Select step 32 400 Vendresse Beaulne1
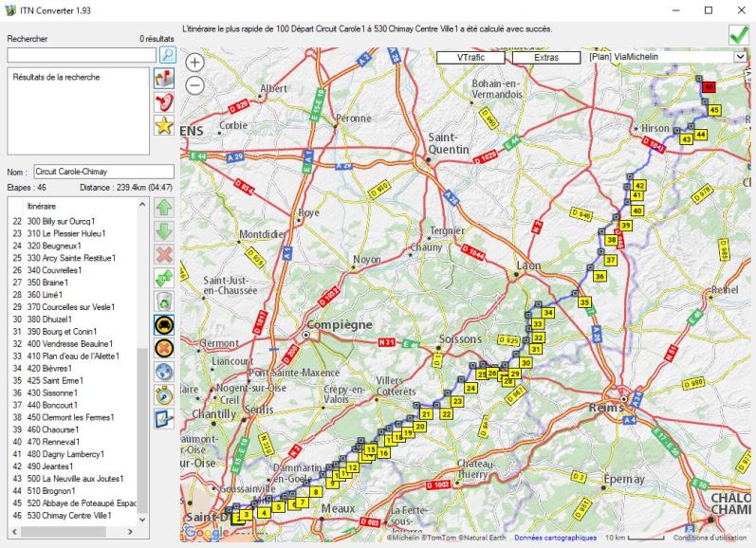Image resolution: width=756 pixels, height=548 pixels. click(74, 343)
